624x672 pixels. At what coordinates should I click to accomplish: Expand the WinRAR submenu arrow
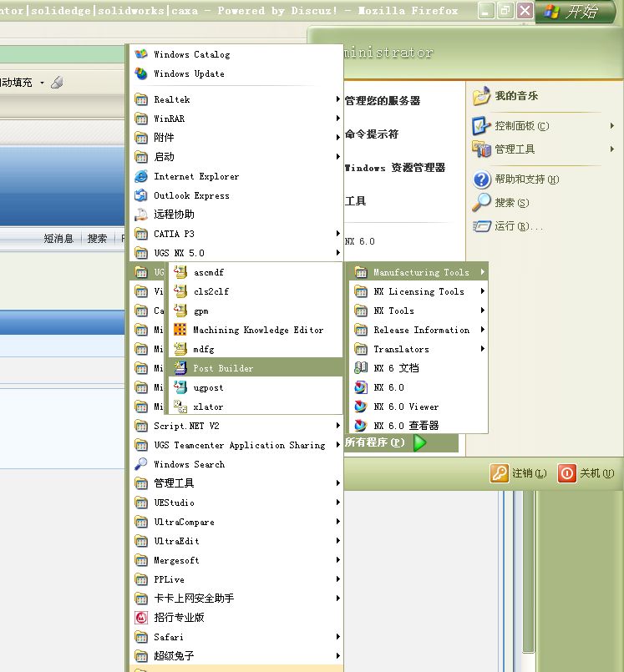[338, 119]
